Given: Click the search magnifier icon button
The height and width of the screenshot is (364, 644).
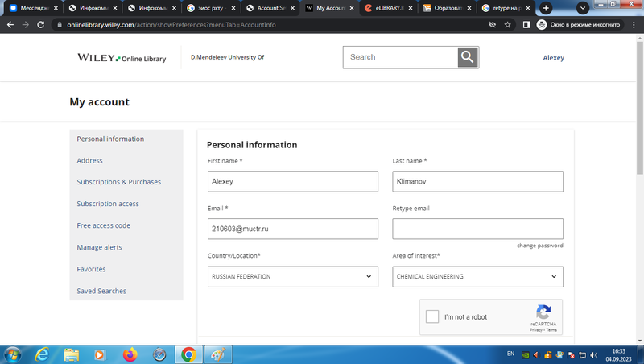Looking at the screenshot, I should pos(468,57).
